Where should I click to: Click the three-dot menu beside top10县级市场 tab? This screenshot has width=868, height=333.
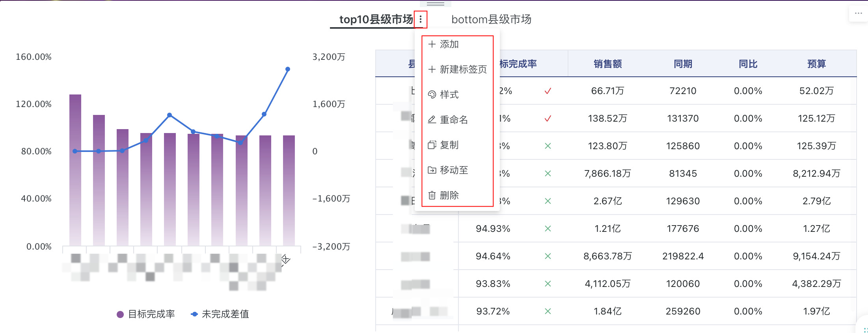pyautogui.click(x=421, y=19)
